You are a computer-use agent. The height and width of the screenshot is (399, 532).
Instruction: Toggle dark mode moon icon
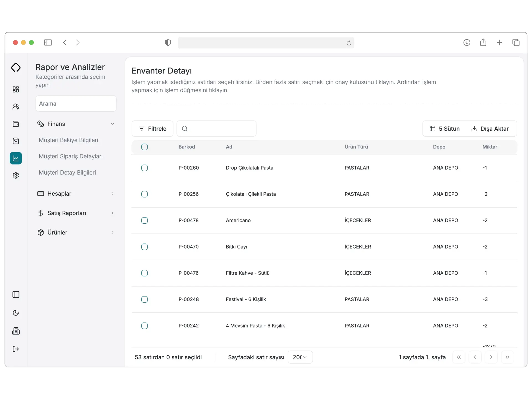(x=16, y=313)
